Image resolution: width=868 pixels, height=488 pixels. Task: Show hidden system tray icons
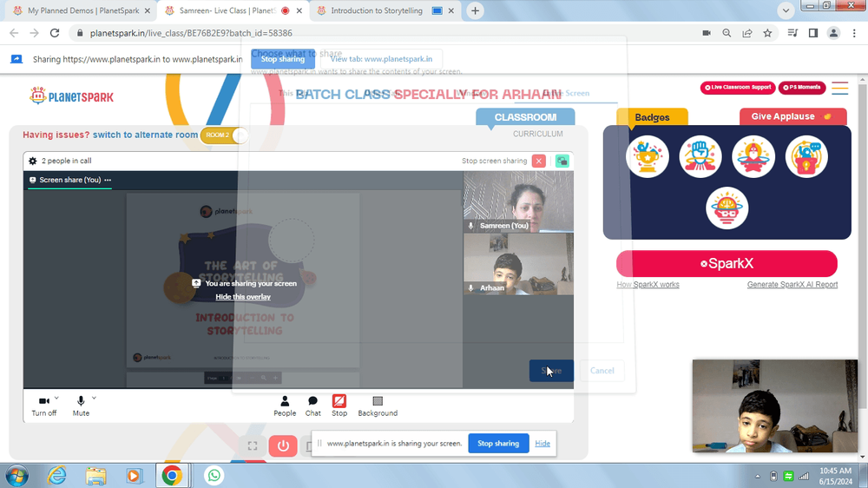tap(757, 477)
